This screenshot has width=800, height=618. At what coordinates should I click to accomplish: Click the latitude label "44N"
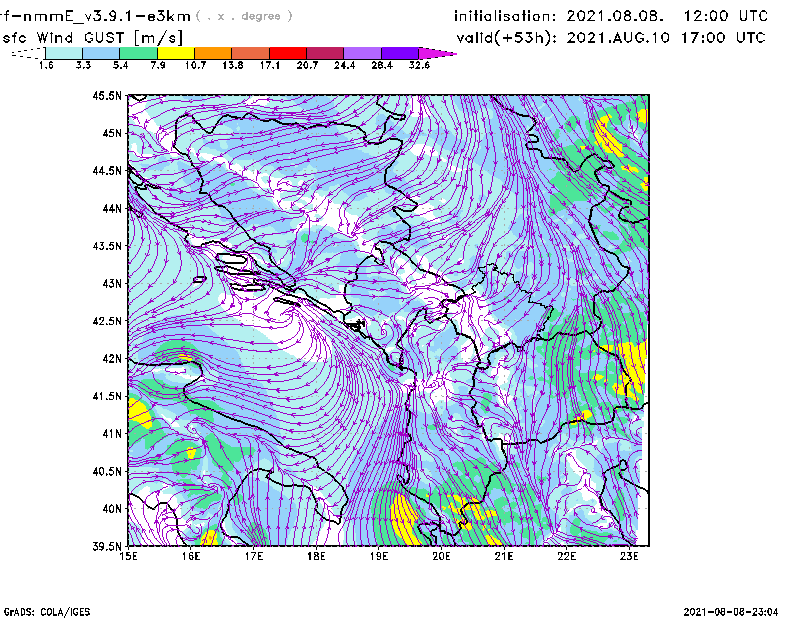point(112,208)
